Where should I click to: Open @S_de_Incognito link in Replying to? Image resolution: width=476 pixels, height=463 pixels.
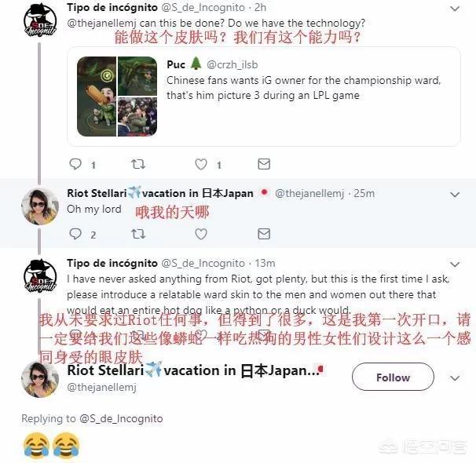click(x=121, y=419)
